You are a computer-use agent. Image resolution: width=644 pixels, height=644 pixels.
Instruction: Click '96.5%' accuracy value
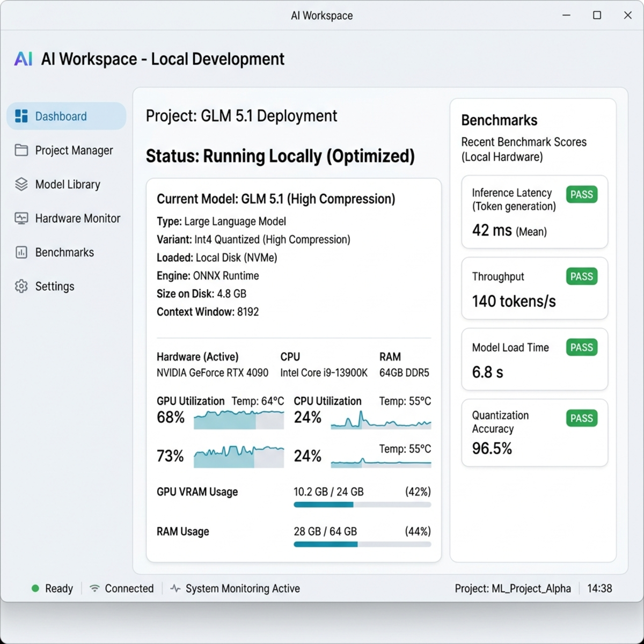point(492,448)
